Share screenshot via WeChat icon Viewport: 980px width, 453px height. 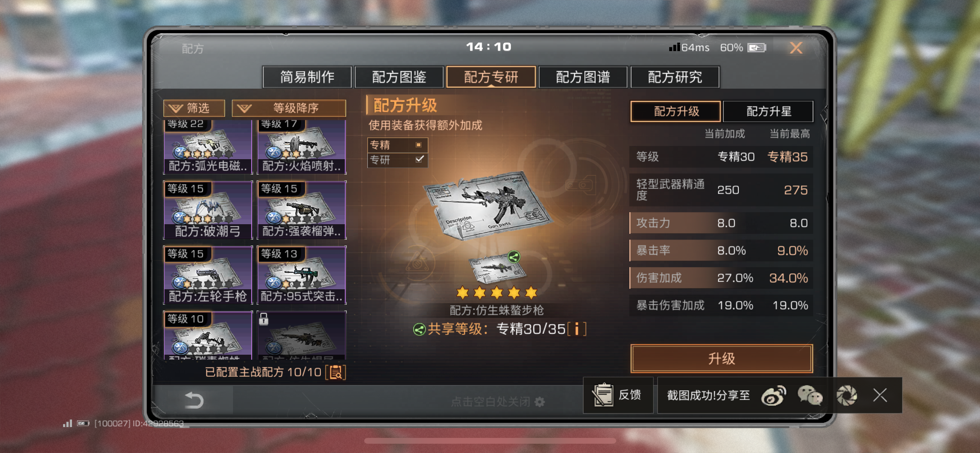[x=810, y=396]
